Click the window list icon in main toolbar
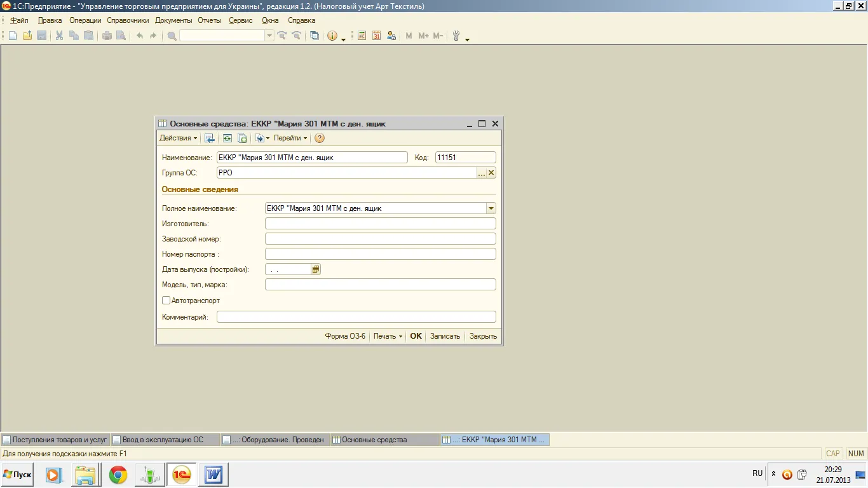 (x=315, y=36)
